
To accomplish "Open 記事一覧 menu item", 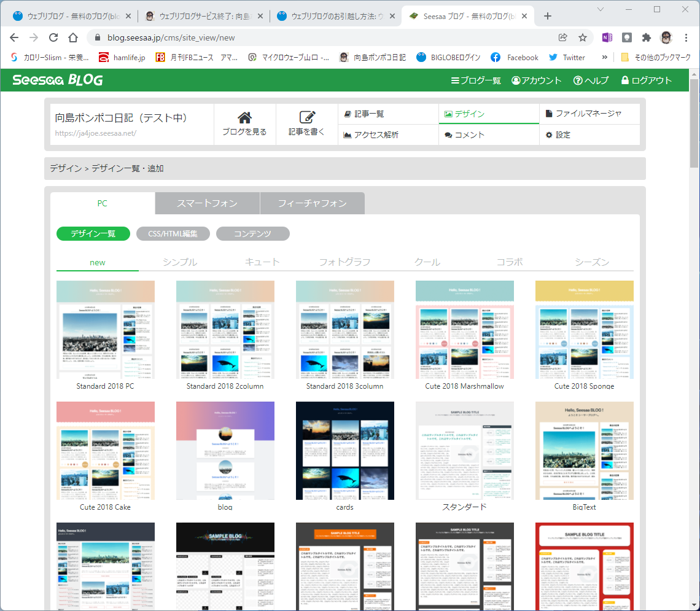I will click(389, 114).
